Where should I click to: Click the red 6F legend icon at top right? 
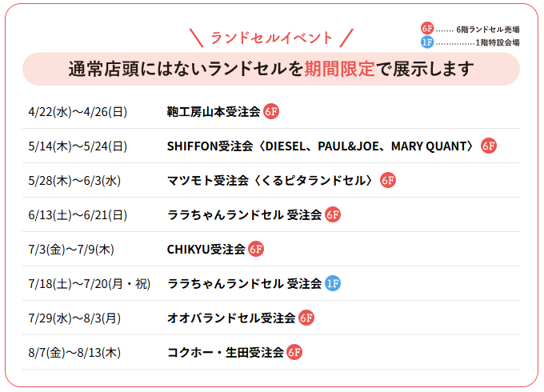(427, 28)
